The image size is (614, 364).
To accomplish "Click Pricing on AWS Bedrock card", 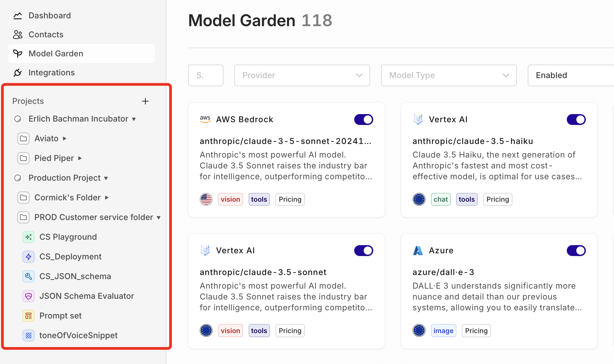I will [x=290, y=199].
